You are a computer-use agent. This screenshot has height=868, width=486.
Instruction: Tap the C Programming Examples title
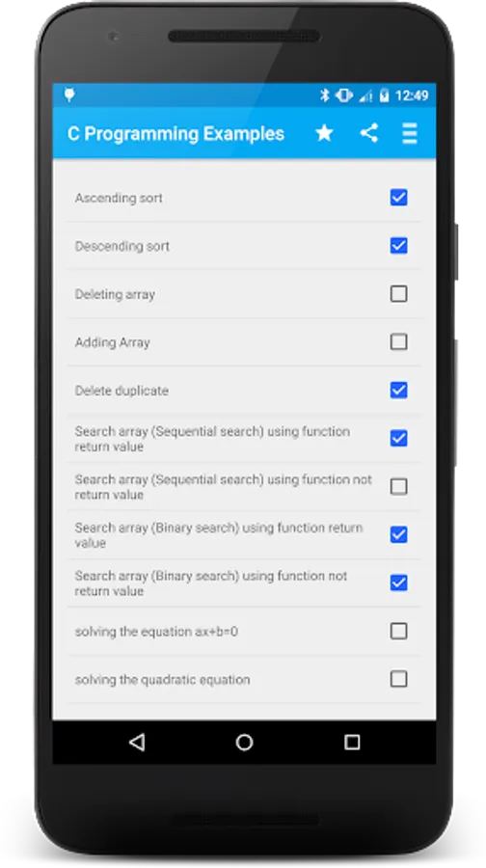click(176, 134)
